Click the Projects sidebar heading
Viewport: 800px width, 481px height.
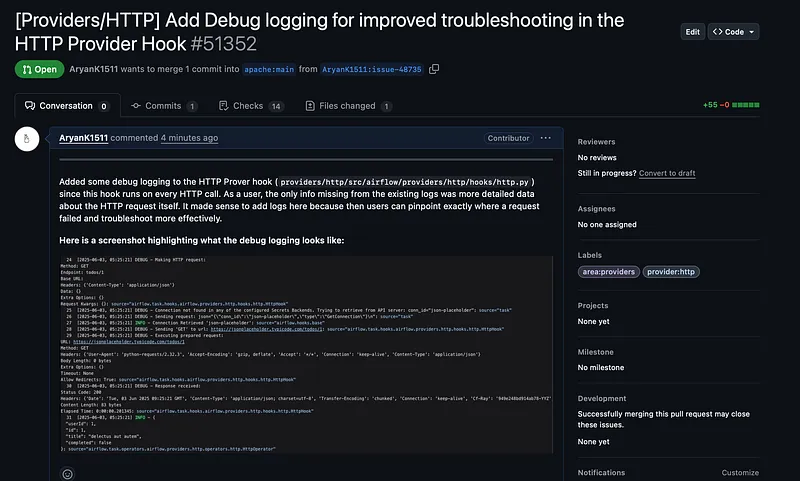tap(593, 306)
